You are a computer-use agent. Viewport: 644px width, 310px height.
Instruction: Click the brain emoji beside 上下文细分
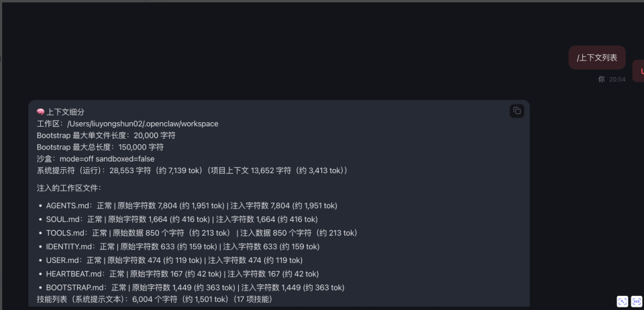click(40, 111)
